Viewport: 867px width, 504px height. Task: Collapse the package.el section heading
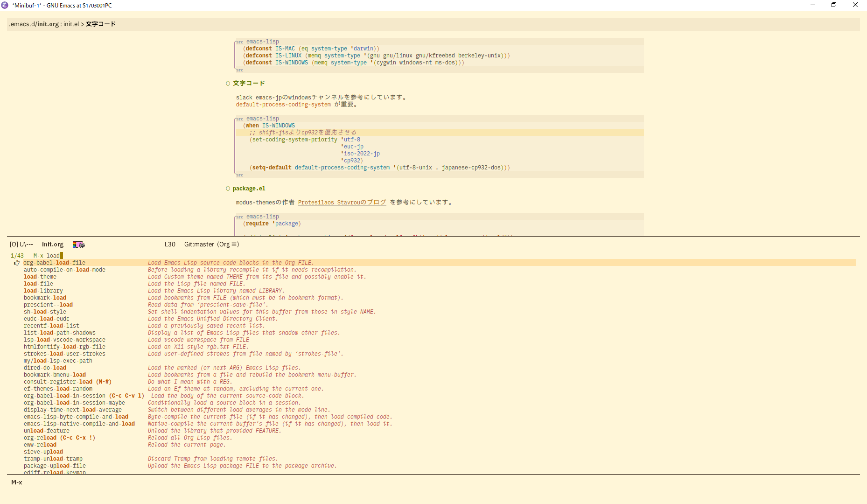click(249, 188)
